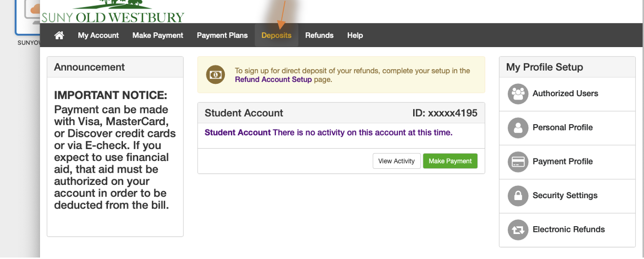Click the Electronic Refunds arrows icon
The height and width of the screenshot is (259, 644).
[x=518, y=230]
